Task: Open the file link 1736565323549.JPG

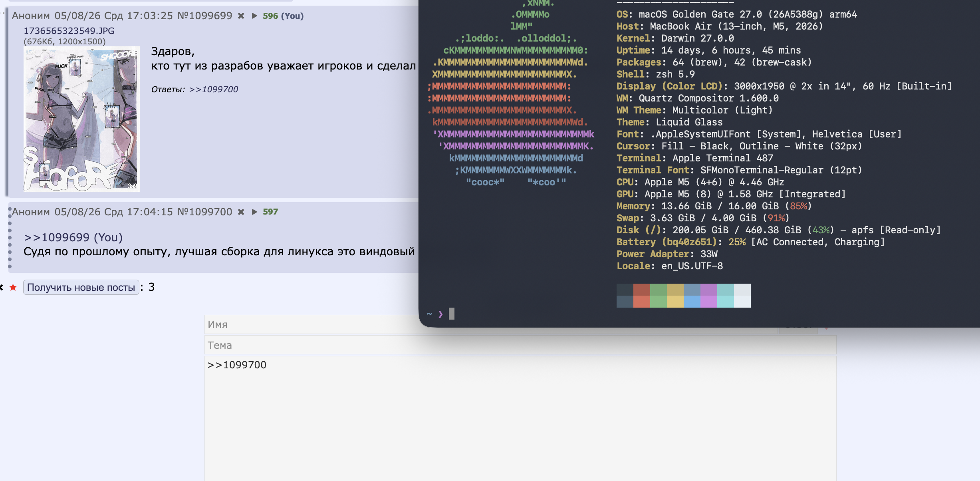Action: (x=69, y=31)
